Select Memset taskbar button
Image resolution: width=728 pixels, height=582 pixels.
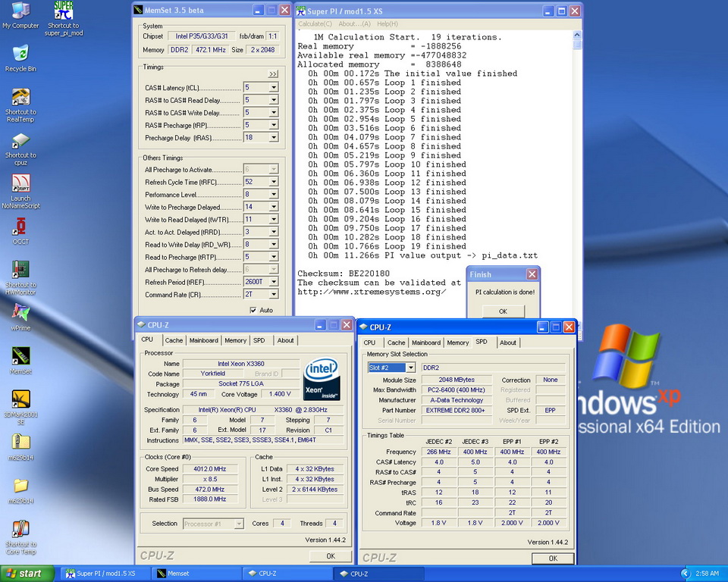point(197,574)
